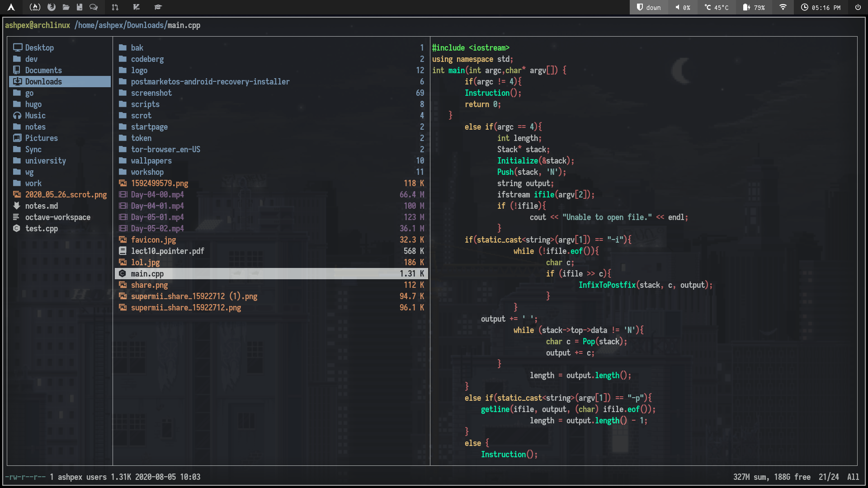
Task: Open the Vim editor icon in the taskbar
Action: coord(136,7)
